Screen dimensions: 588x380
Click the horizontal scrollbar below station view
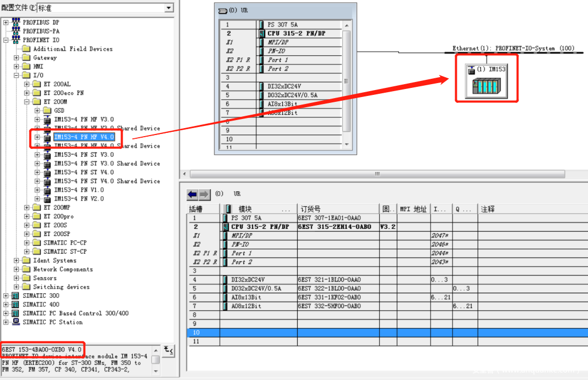tap(377, 174)
